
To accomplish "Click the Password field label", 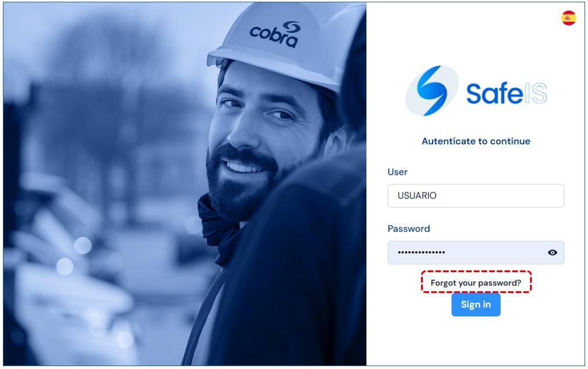I will (409, 229).
